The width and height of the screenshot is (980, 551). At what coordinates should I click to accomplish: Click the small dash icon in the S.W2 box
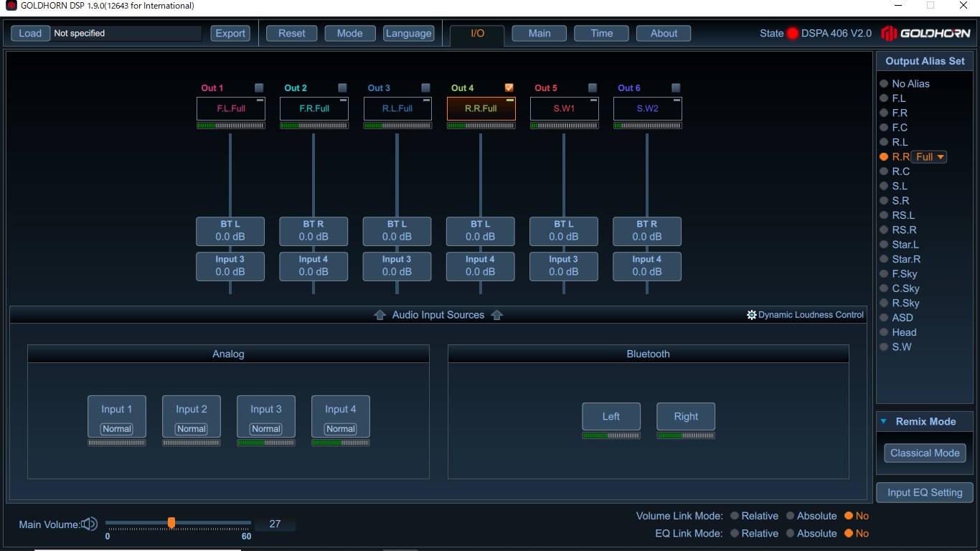coord(677,101)
